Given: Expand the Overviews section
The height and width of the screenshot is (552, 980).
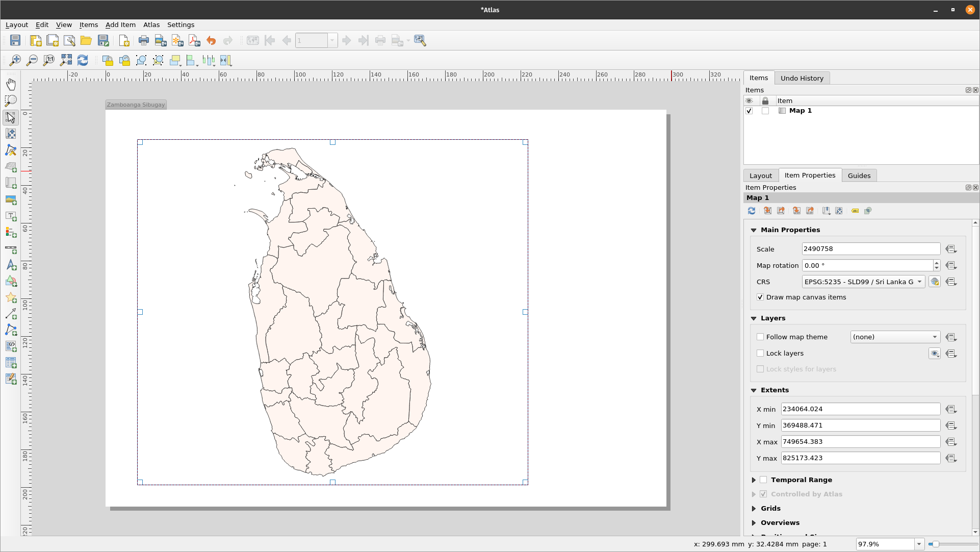Looking at the screenshot, I should (754, 523).
